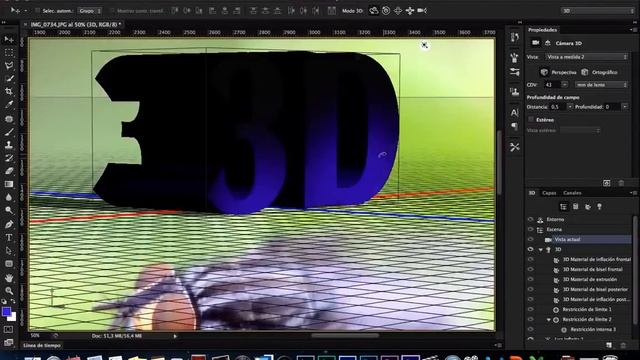
Task: Choose the Zoom 3D camera mode
Action: (422, 11)
